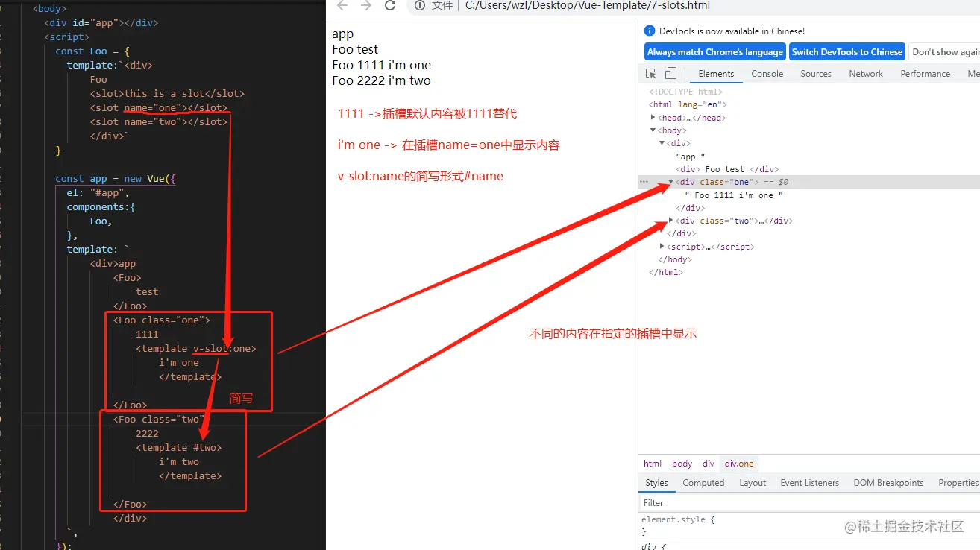
Task: Click the el: "#app" code line
Action: tap(98, 193)
